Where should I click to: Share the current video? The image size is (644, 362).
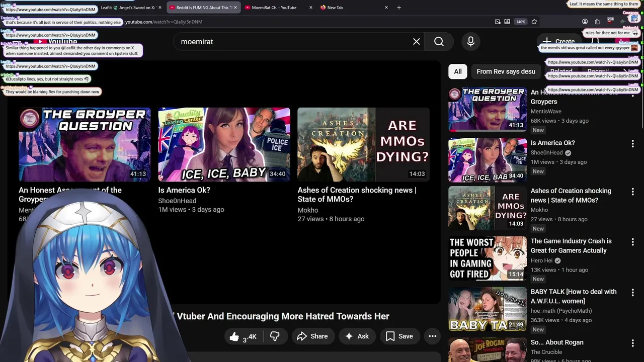312,336
